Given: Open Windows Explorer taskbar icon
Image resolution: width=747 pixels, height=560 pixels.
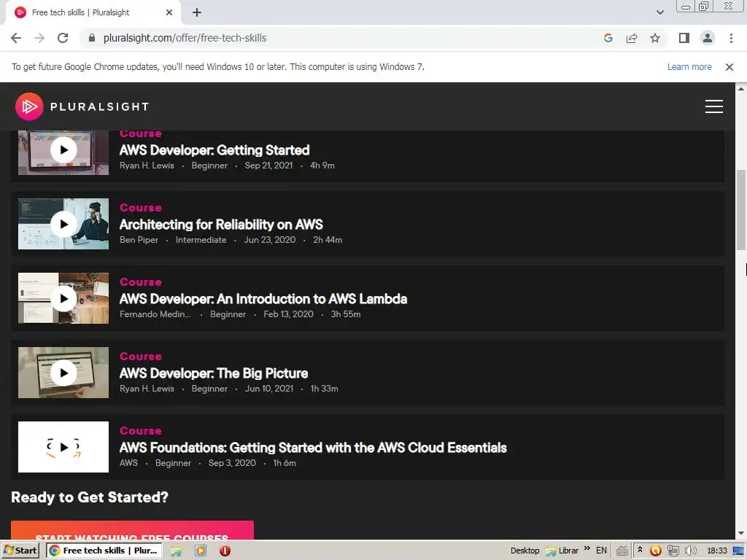Looking at the screenshot, I should pyautogui.click(x=176, y=551).
